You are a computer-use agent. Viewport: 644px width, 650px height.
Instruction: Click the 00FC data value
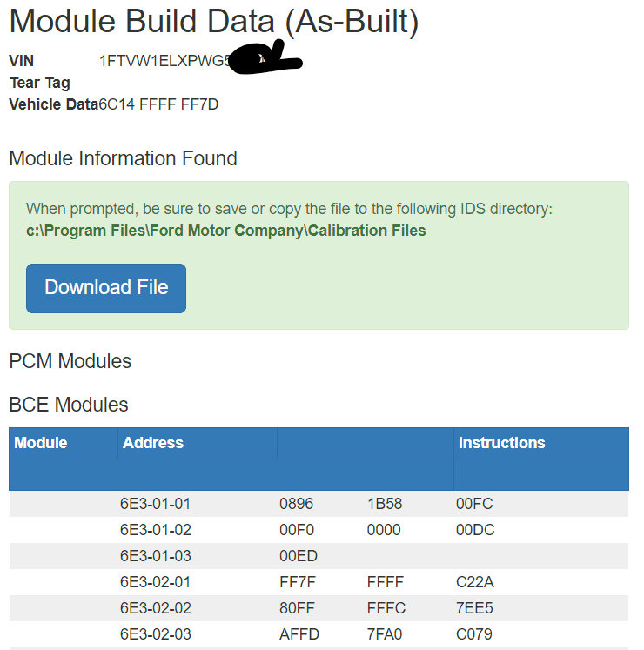pyautogui.click(x=474, y=504)
